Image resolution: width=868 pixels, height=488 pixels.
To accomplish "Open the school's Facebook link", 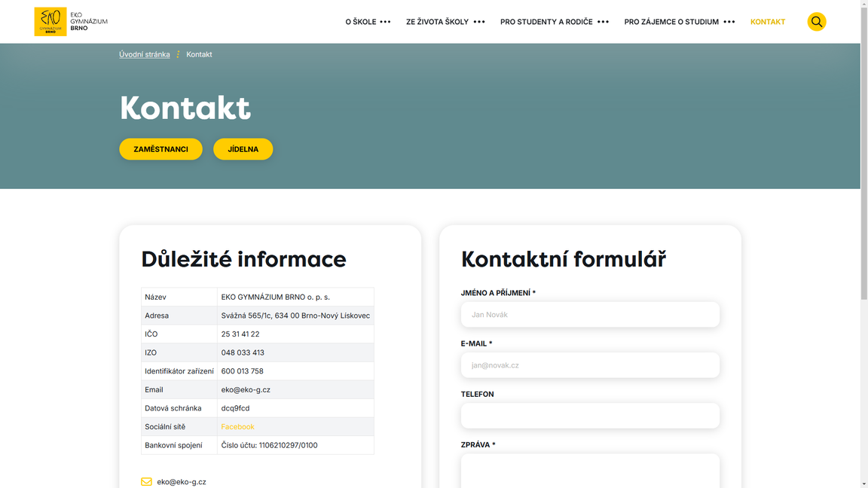I will point(237,426).
